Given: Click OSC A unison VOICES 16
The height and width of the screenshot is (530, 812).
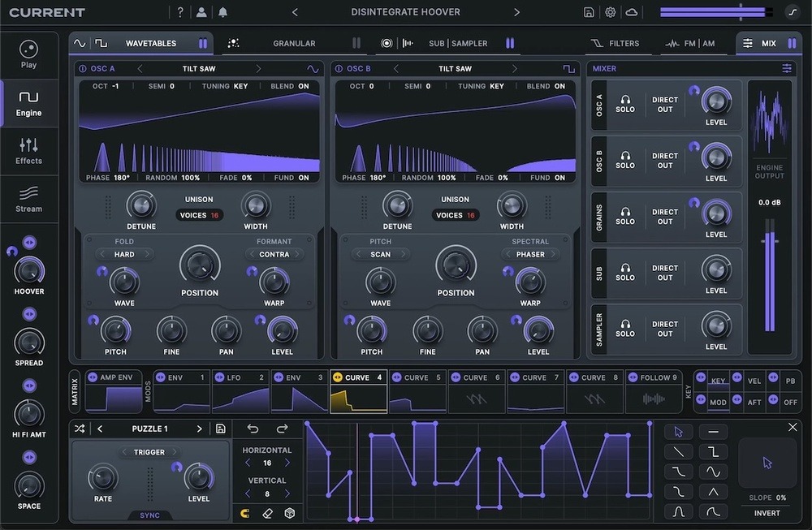Looking at the screenshot, I should pos(200,215).
